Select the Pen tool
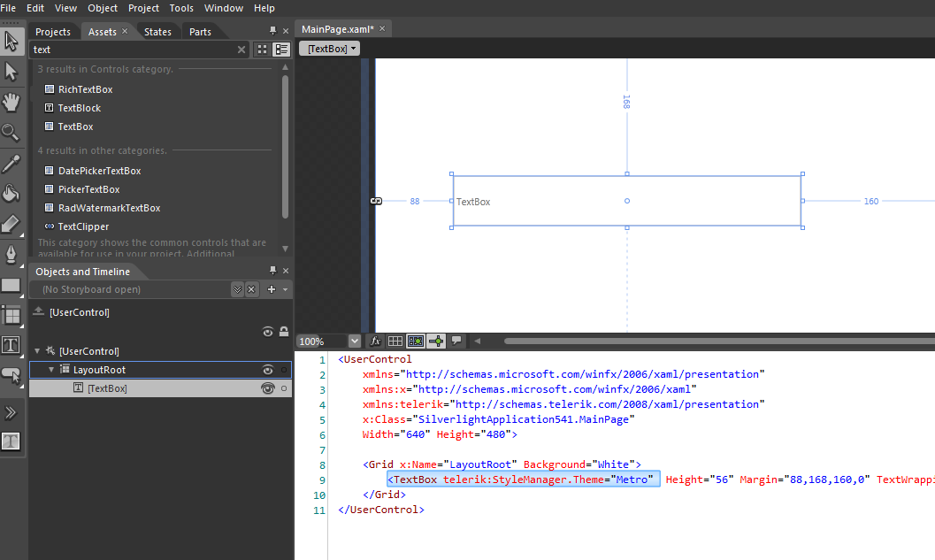 [11, 255]
